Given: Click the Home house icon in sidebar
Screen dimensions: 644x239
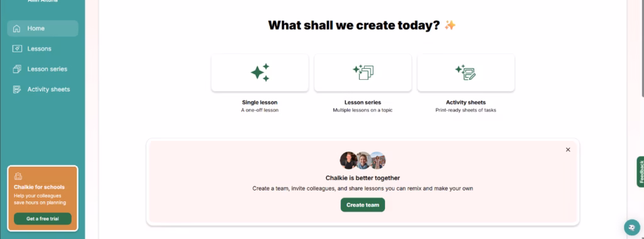Looking at the screenshot, I should (x=17, y=28).
